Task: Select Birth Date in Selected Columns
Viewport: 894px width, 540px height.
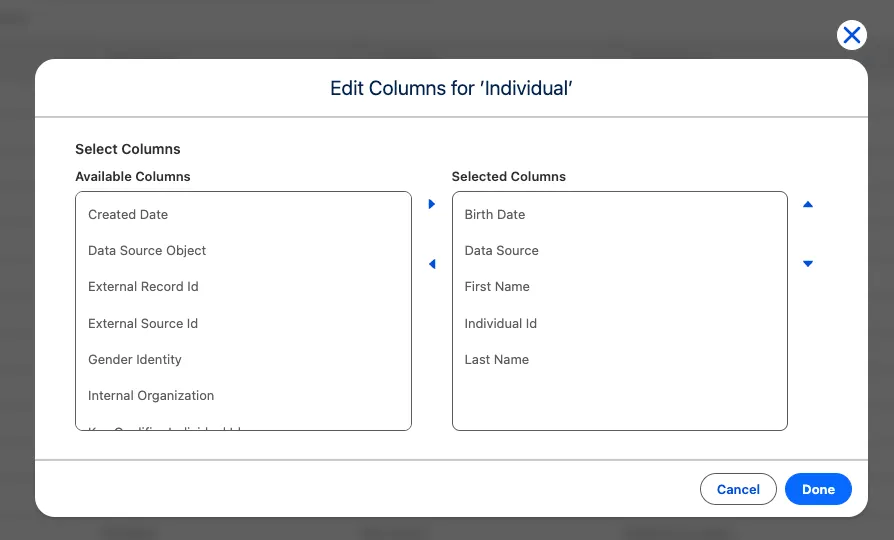Action: (x=495, y=214)
